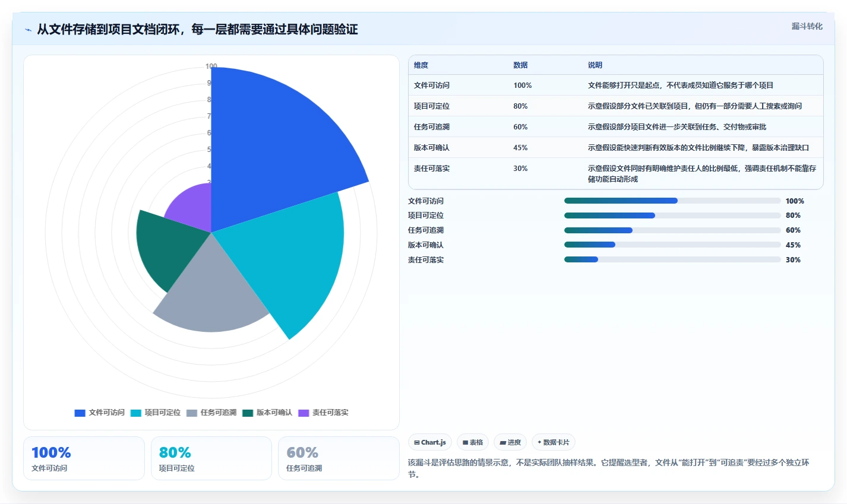Click the 文件可访问 100% progress bar
Image resolution: width=847 pixels, height=504 pixels.
672,201
